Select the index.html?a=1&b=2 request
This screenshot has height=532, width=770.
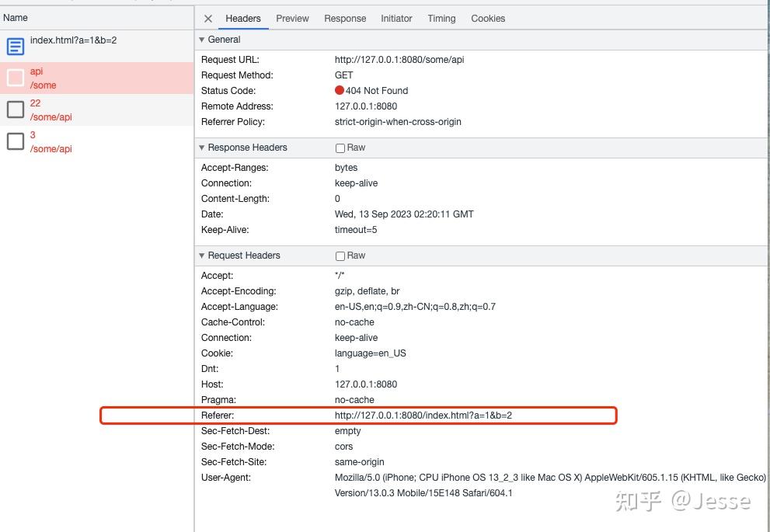tap(73, 40)
